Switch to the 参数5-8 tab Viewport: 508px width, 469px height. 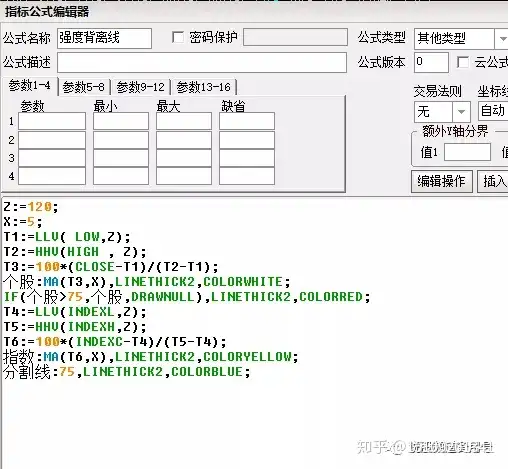[84, 87]
